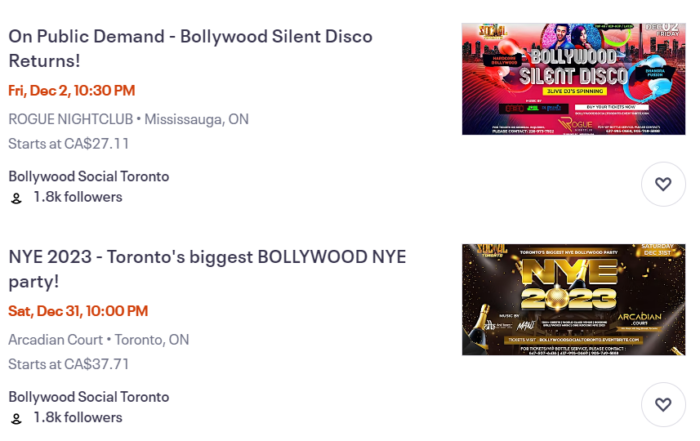The image size is (700, 441).
Task: View the Bollywood Silent Disco poster thumbnail
Action: coord(573,79)
